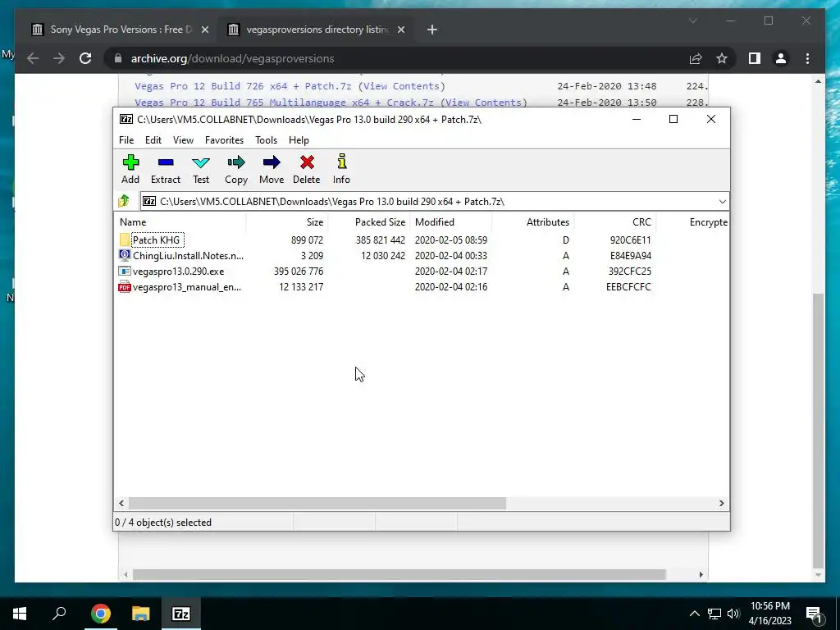The width and height of the screenshot is (840, 630).
Task: Sort by the Attributes column header
Action: pyautogui.click(x=533, y=221)
